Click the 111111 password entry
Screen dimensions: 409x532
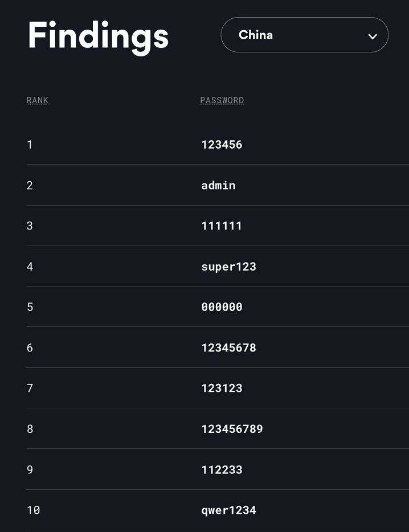pos(222,226)
